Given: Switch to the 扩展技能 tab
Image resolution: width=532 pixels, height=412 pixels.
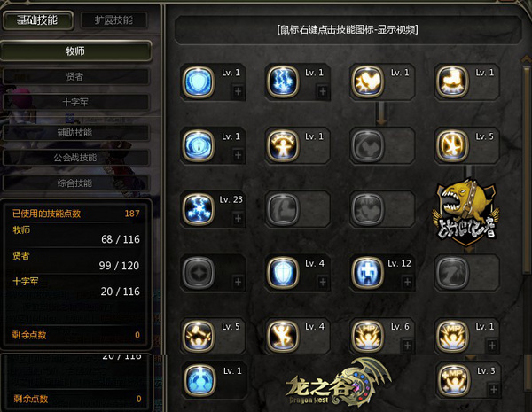Looking at the screenshot, I should click(114, 20).
